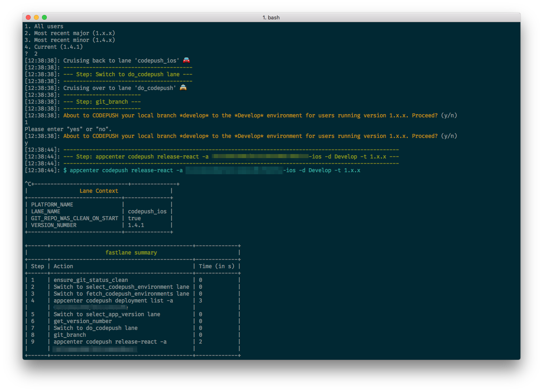Image resolution: width=543 pixels, height=392 pixels.
Task: Click 'appcenter codepush deployment list -a' row
Action: pyautogui.click(x=113, y=300)
